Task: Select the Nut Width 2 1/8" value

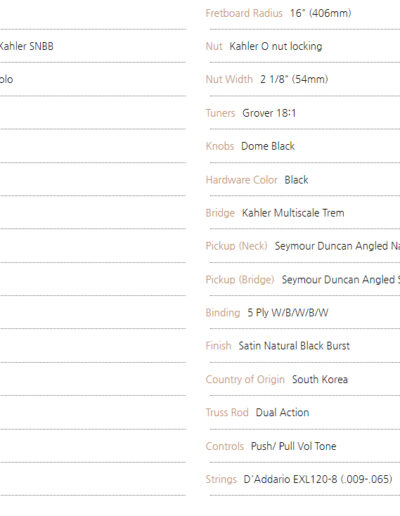Action: click(x=294, y=79)
